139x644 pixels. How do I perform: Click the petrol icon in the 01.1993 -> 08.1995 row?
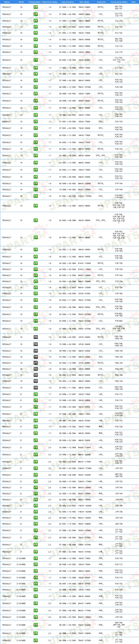pyautogui.click(x=36, y=177)
